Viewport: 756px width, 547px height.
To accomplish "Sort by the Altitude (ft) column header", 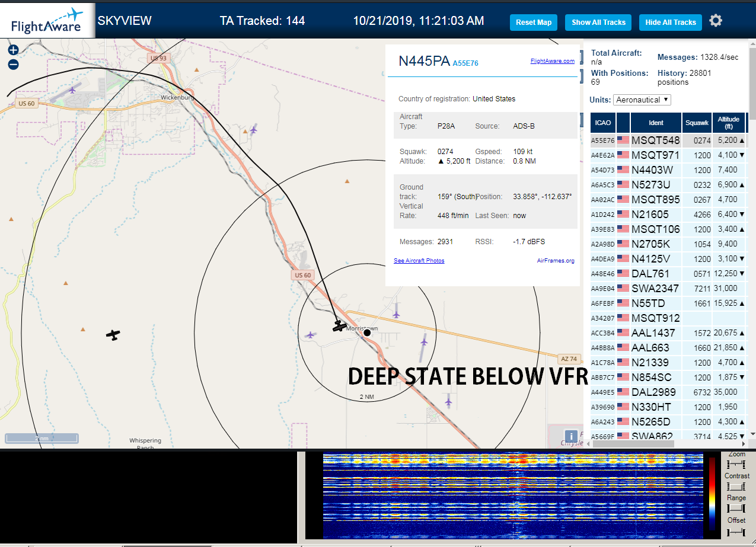I will tap(729, 123).
